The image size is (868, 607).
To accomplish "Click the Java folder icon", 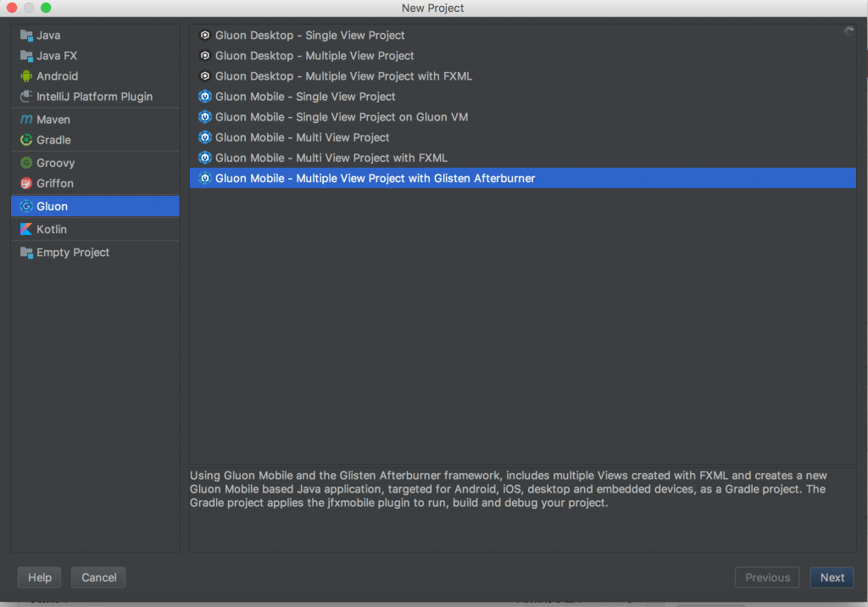I will [x=26, y=36].
